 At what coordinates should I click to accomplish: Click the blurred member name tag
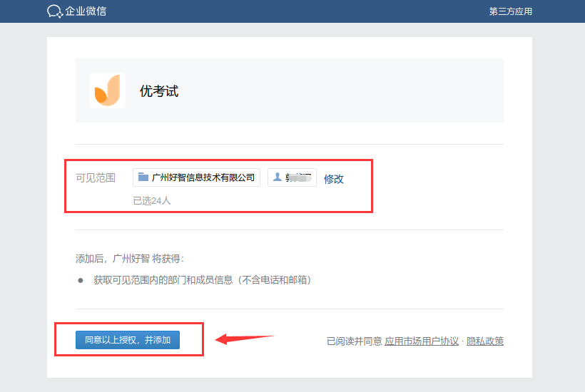pos(292,177)
